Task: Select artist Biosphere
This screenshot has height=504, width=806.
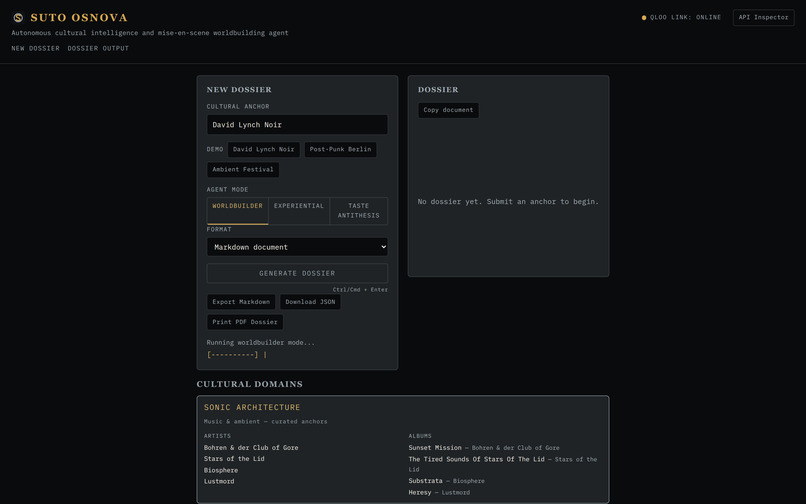Action: [221, 470]
